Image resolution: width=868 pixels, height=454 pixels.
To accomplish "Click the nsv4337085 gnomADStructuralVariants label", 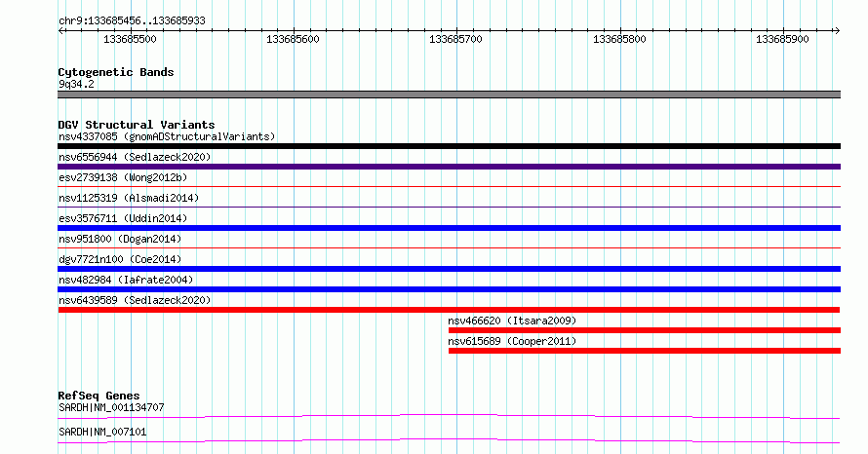I will (x=167, y=136).
